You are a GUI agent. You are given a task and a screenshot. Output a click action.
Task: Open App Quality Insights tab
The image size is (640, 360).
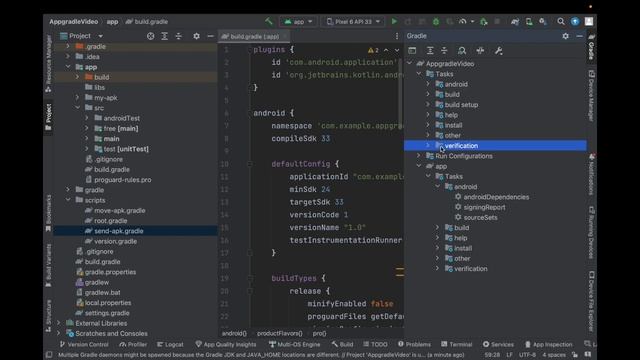click(226, 344)
